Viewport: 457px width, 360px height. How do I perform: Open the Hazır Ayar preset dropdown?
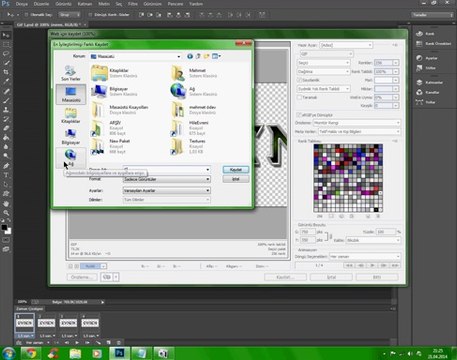tap(346, 45)
